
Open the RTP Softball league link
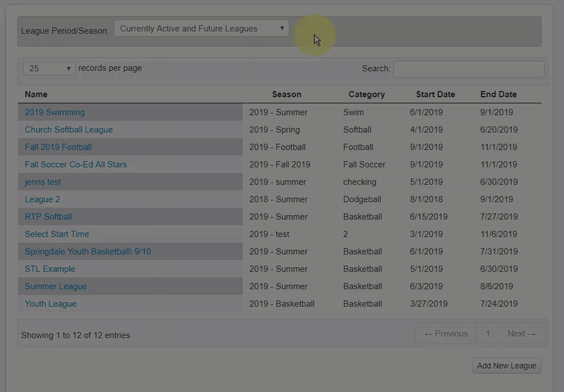[x=48, y=217]
